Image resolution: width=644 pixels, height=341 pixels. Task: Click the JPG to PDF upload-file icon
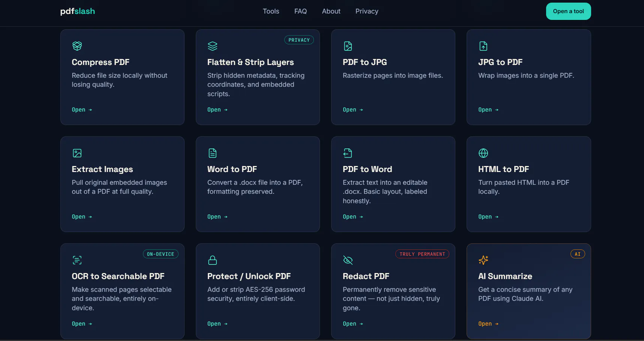[x=483, y=46]
